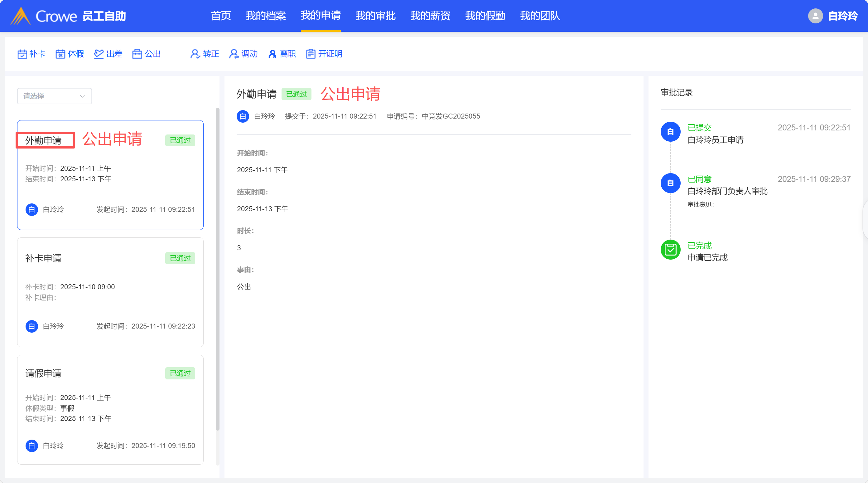Select the 离职 resignation icon
The height and width of the screenshot is (483, 868).
272,54
